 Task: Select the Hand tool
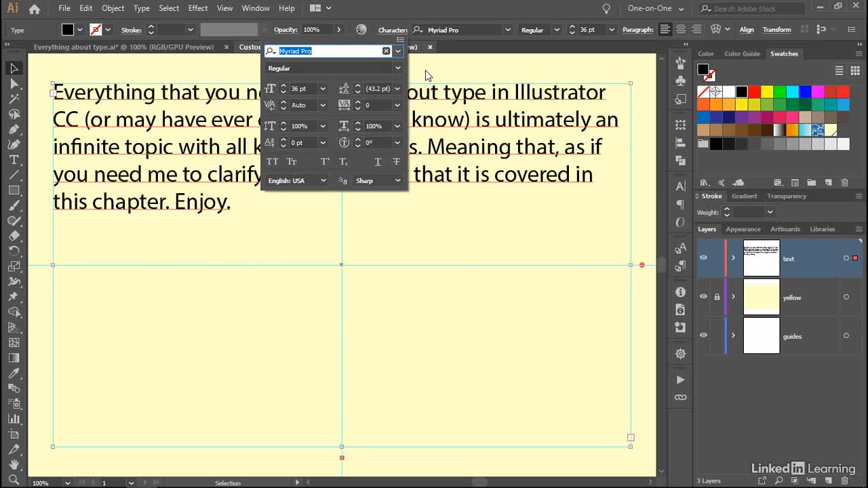[14, 465]
